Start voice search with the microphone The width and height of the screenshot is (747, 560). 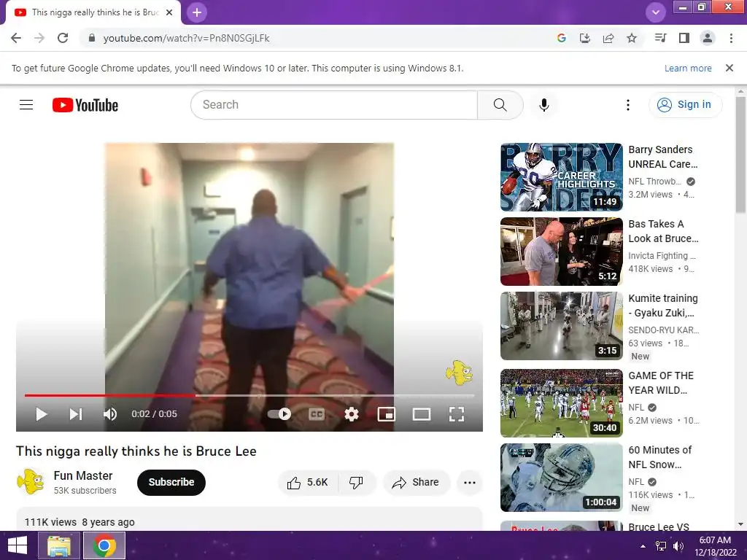(x=544, y=105)
